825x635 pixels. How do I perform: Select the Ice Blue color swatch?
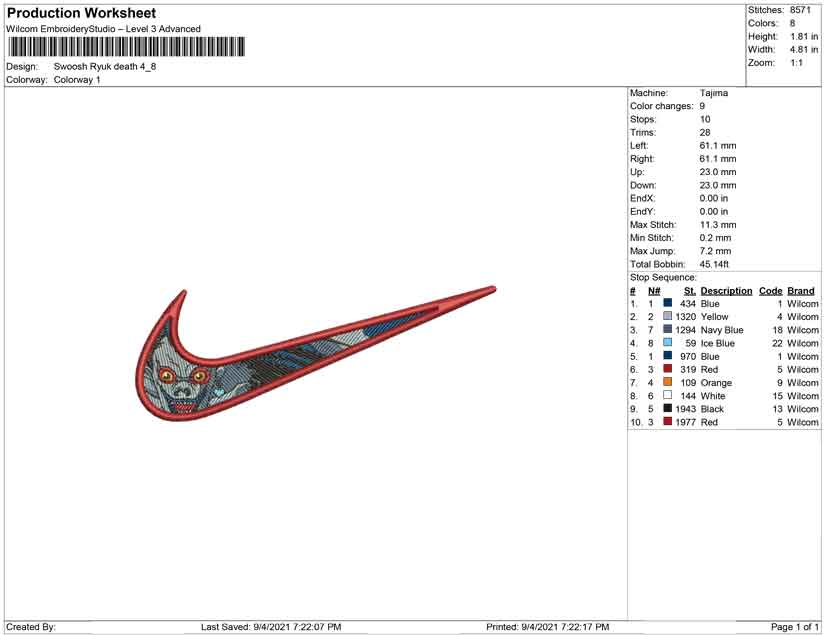668,342
